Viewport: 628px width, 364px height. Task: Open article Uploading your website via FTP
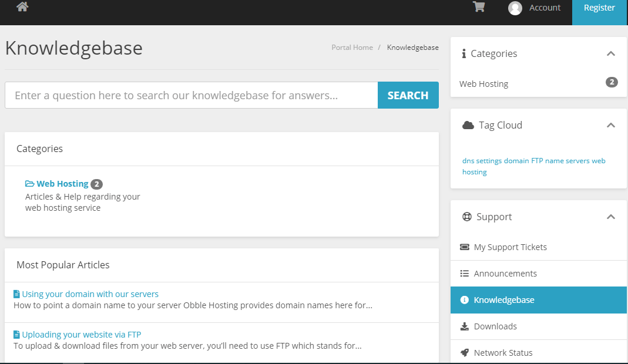81,335
